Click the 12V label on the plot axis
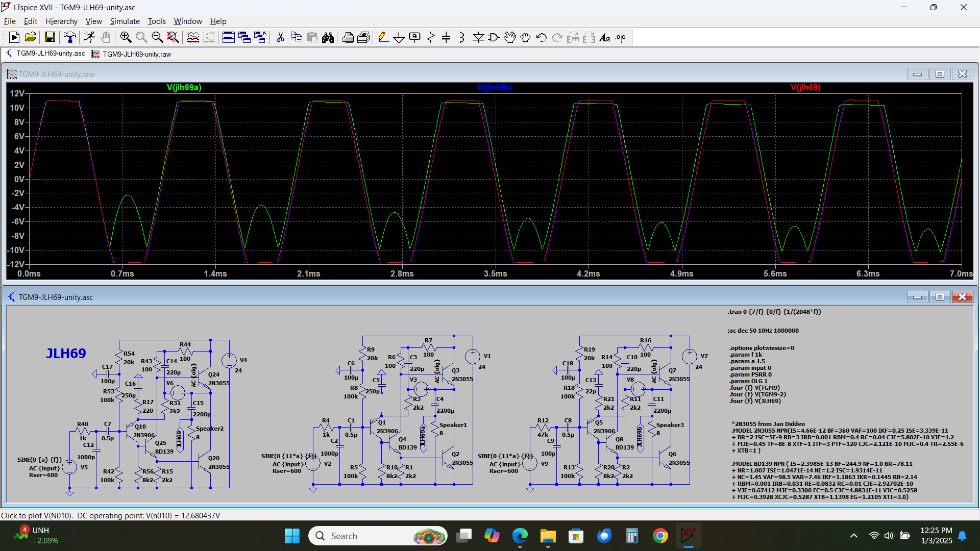The width and height of the screenshot is (980, 551). tap(17, 93)
